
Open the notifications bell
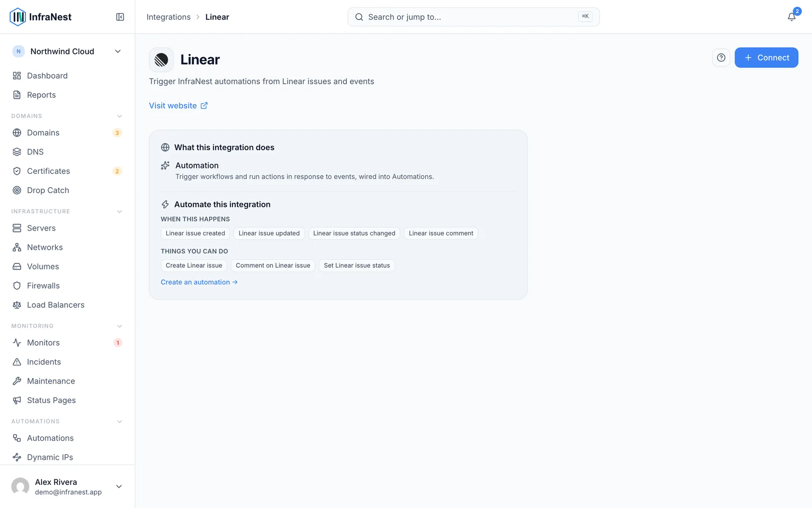coord(791,17)
